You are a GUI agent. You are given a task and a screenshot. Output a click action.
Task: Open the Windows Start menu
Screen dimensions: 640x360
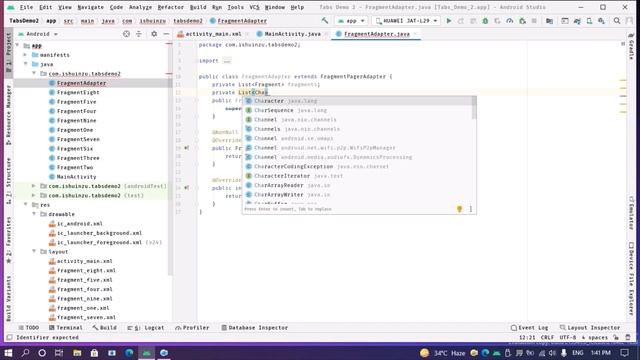pyautogui.click(x=8, y=353)
